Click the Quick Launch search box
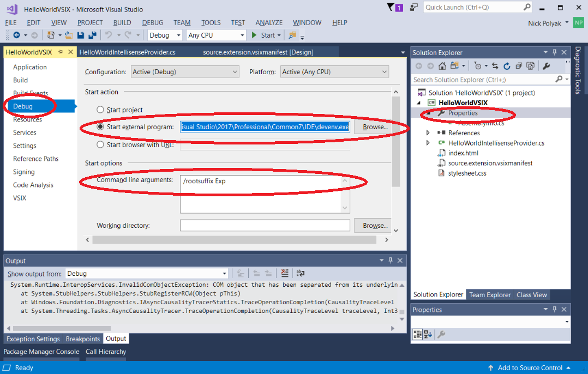This screenshot has height=374, width=588. point(478,7)
